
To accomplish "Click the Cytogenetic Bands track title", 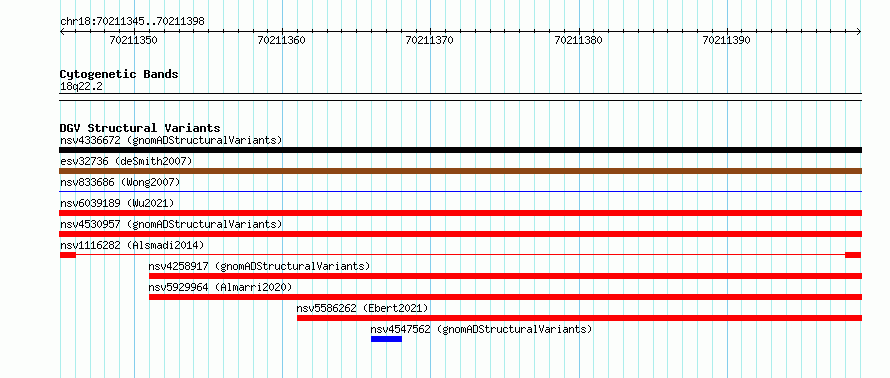I will tap(119, 74).
